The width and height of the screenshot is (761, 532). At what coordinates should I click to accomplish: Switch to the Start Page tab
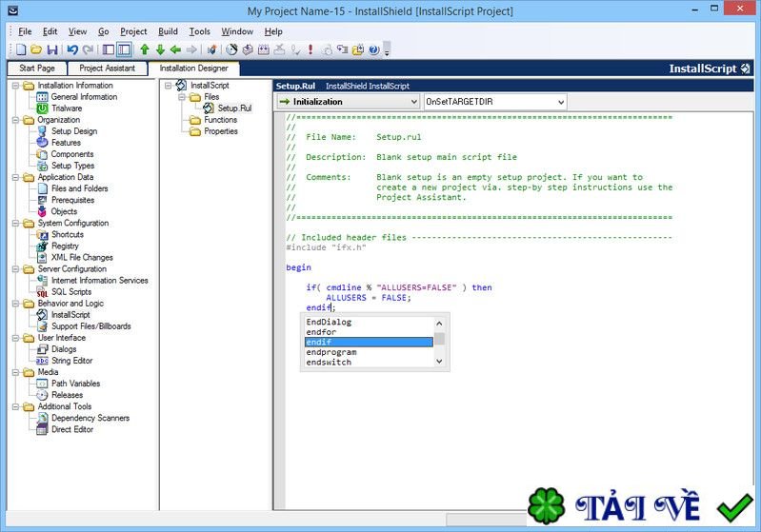click(x=37, y=69)
